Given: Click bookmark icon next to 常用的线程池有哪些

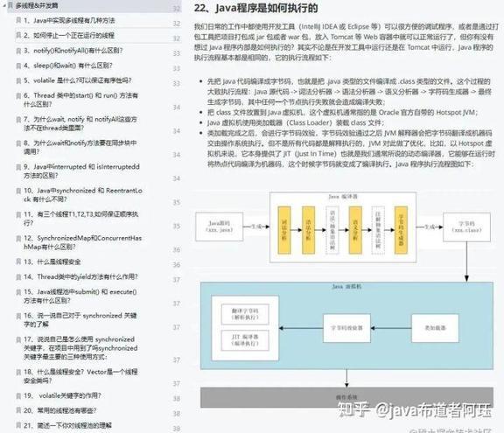Looking at the screenshot, I should point(18,410).
